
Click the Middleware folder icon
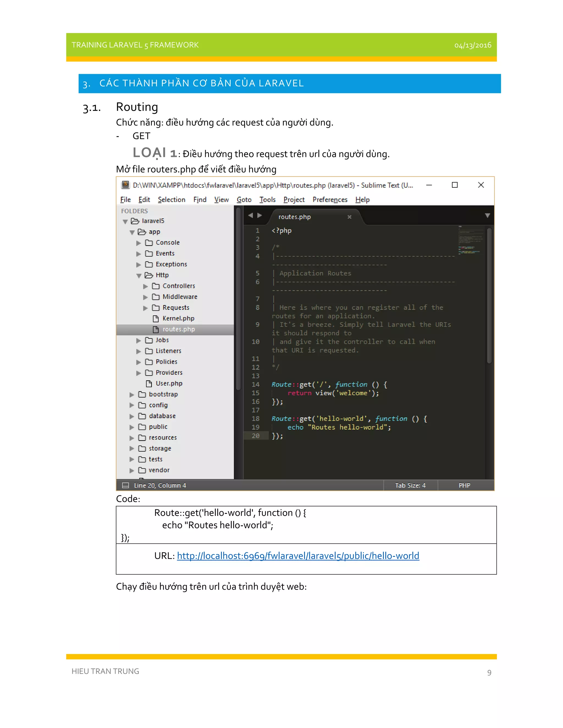coord(156,297)
